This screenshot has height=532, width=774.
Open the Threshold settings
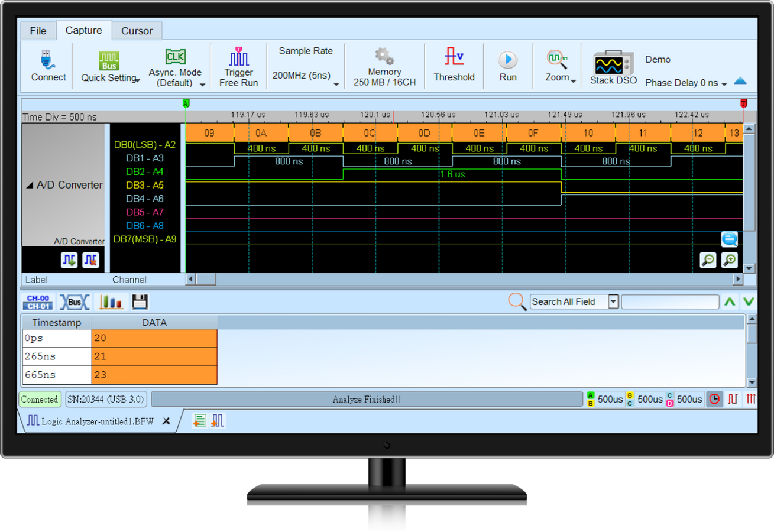(x=454, y=65)
